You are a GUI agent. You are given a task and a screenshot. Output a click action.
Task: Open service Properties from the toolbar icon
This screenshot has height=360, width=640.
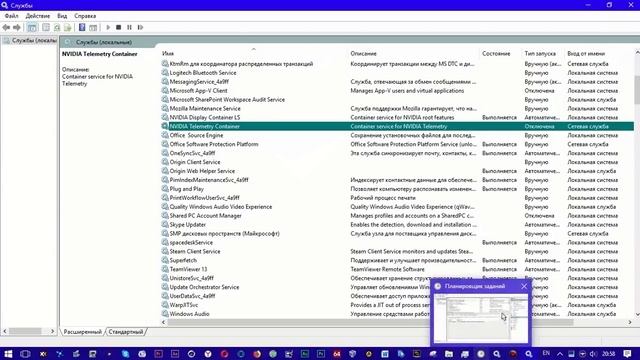46,27
